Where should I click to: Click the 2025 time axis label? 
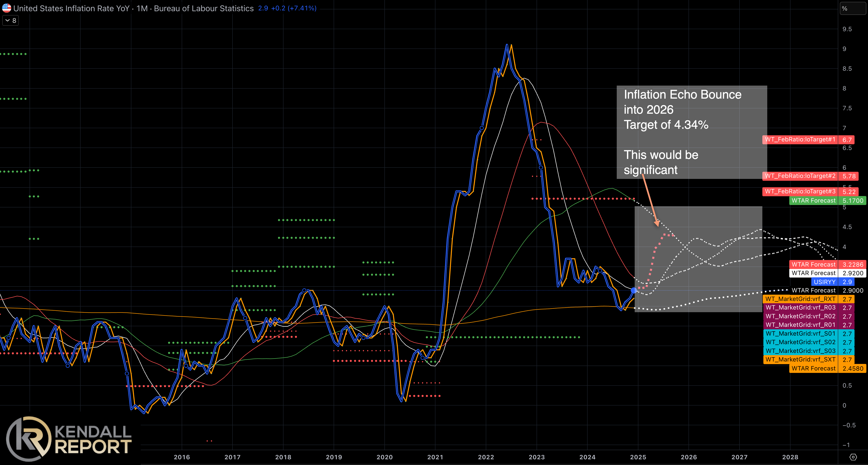pos(638,457)
